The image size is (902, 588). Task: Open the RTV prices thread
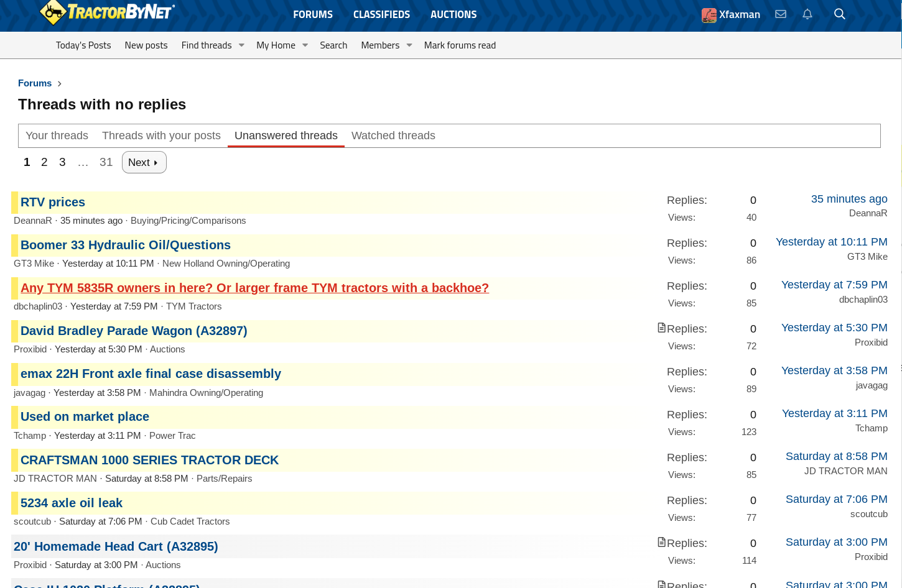[53, 202]
